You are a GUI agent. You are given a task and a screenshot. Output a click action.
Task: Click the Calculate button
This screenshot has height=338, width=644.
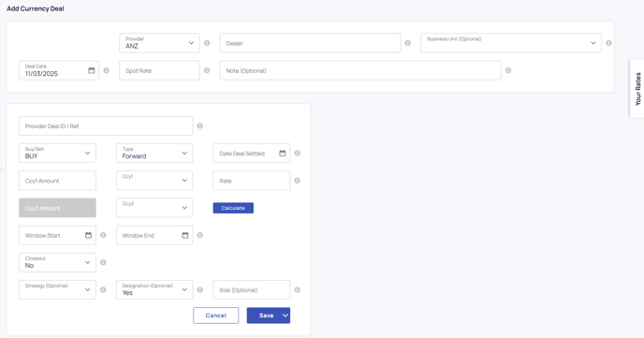(233, 208)
